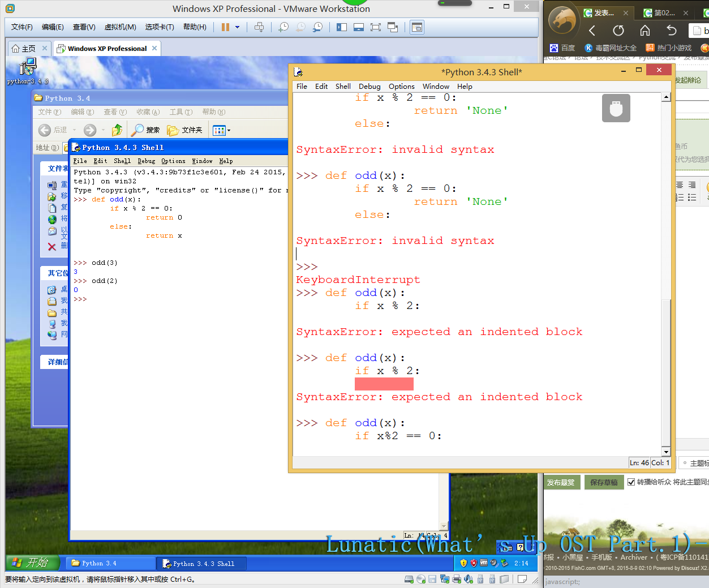Expand the Explorer back button history arrow
Viewport: 709px width, 588px height.
click(75, 130)
